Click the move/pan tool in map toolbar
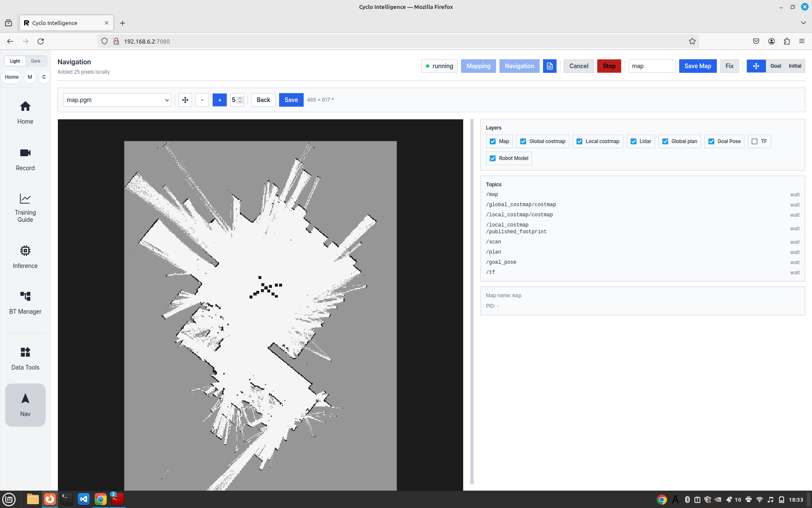Screen dimensions: 812x508 click(x=185, y=100)
